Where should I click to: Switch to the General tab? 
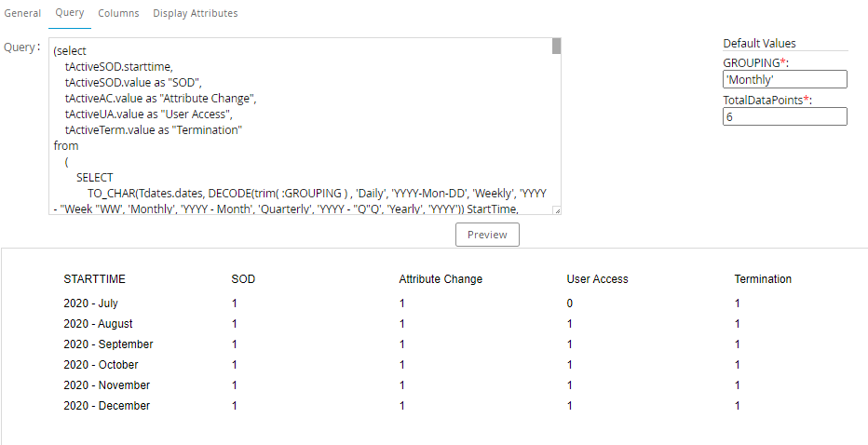coord(22,13)
